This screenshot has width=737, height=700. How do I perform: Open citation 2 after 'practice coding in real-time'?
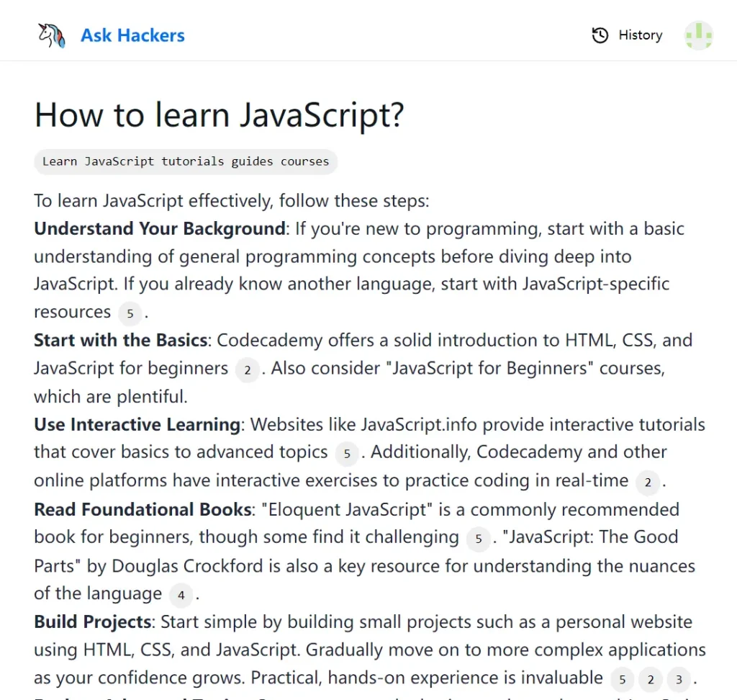pos(648,482)
